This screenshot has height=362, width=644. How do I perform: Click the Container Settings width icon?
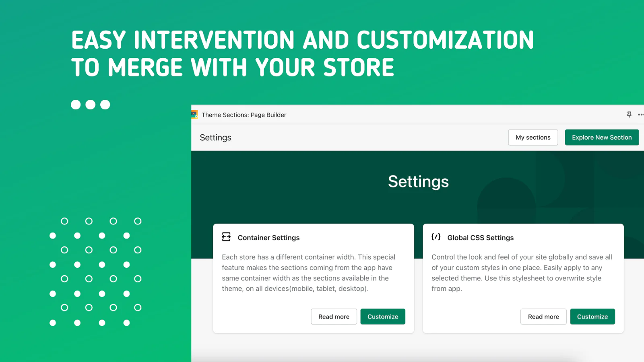(226, 237)
